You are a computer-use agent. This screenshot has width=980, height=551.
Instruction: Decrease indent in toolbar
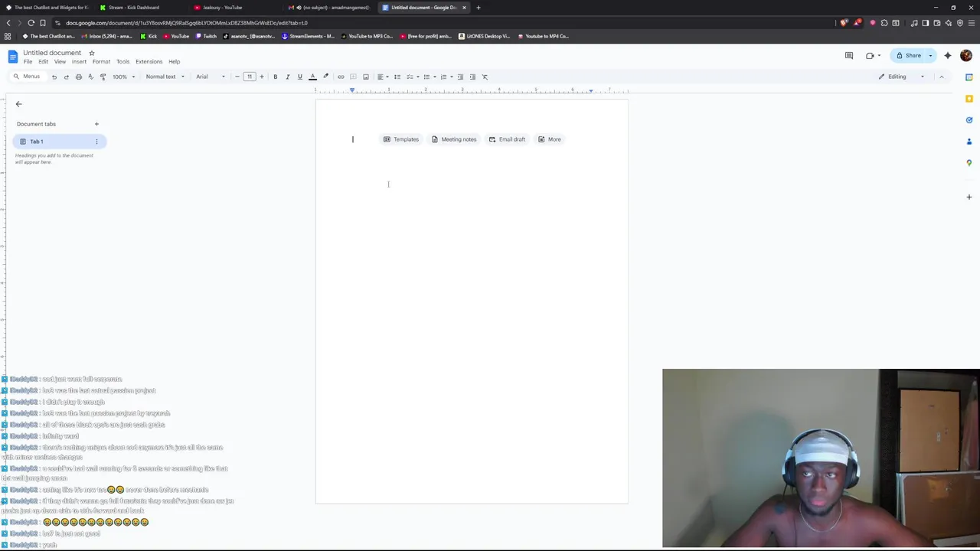(460, 77)
